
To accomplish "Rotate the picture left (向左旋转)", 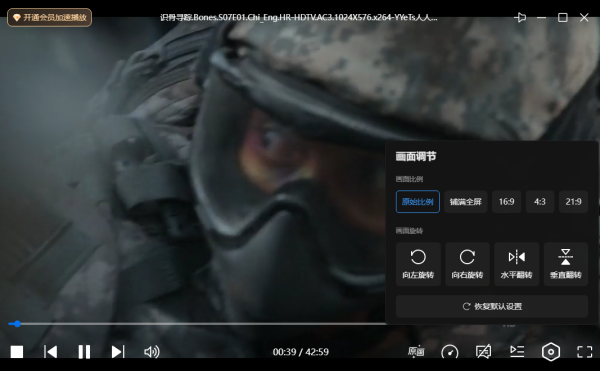I will click(x=418, y=264).
